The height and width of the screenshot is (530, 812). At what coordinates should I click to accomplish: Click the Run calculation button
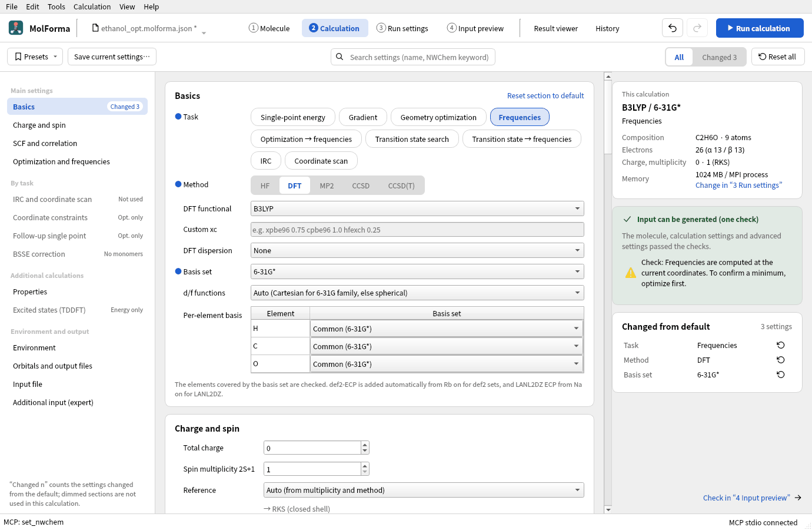[x=760, y=28]
